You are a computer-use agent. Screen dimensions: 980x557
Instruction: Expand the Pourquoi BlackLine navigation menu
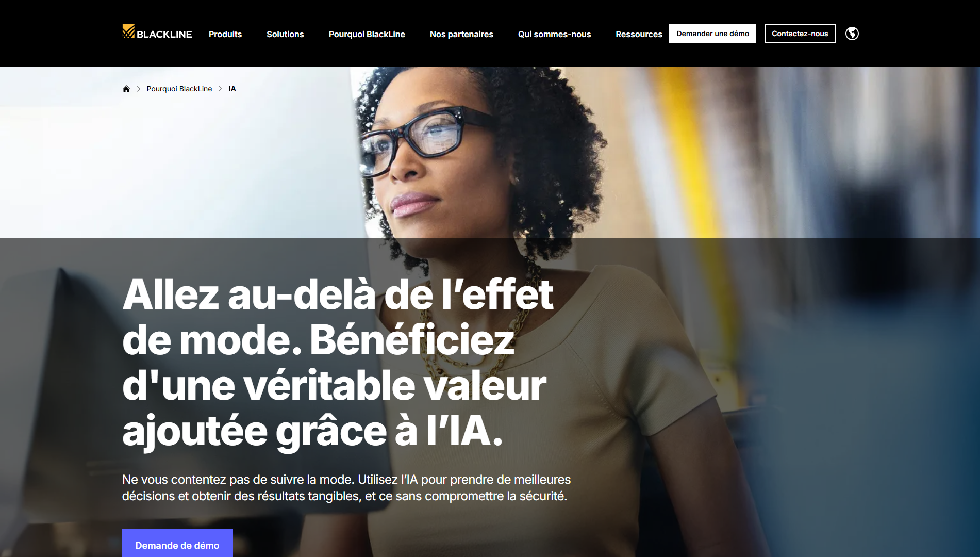click(367, 34)
